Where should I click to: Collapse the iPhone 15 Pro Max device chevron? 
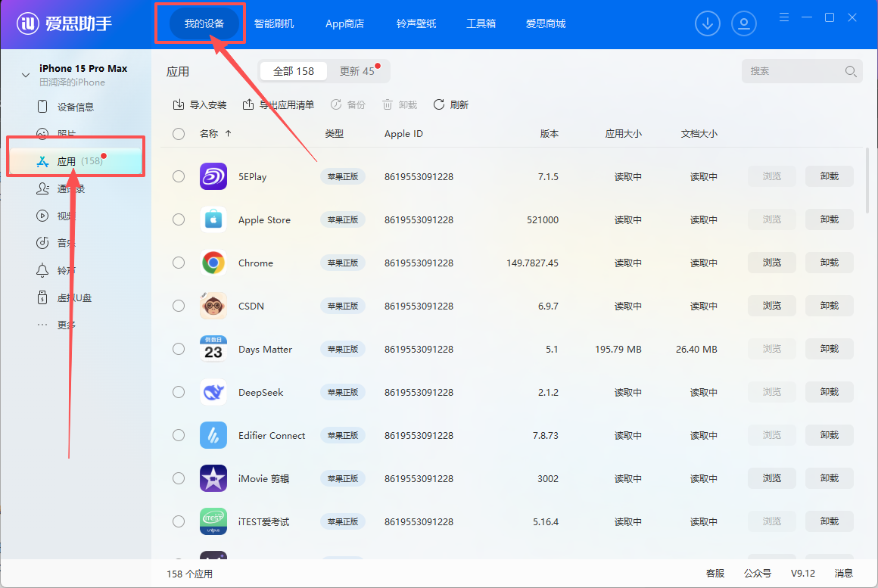(x=25, y=74)
